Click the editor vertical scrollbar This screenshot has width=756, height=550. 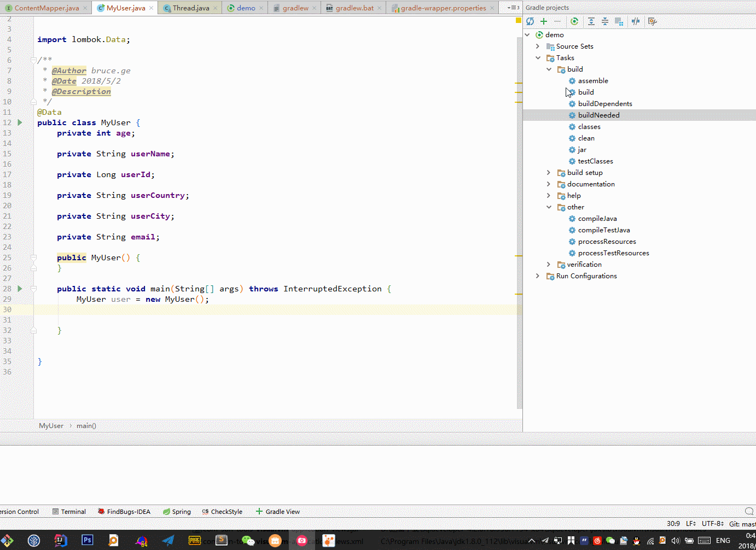(519, 219)
